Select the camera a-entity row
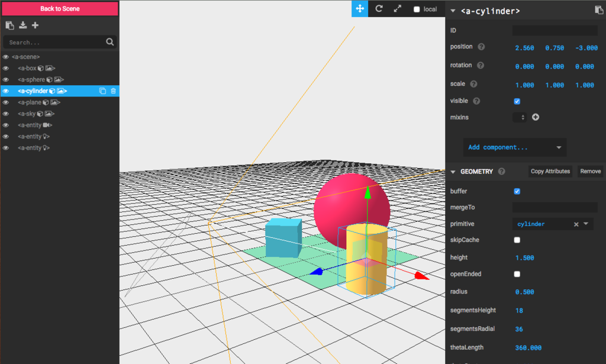 (60, 125)
